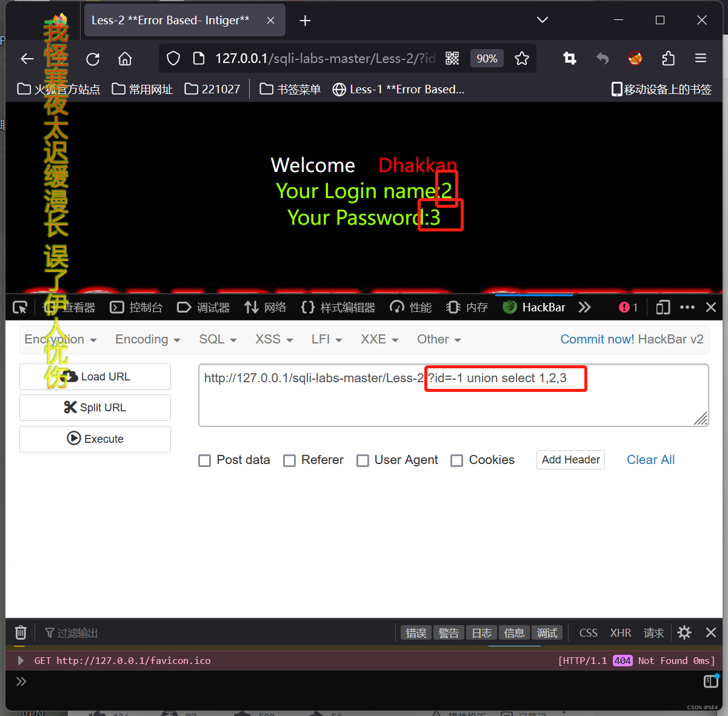Click the Clear All link
This screenshot has width=728, height=716.
[650, 460]
